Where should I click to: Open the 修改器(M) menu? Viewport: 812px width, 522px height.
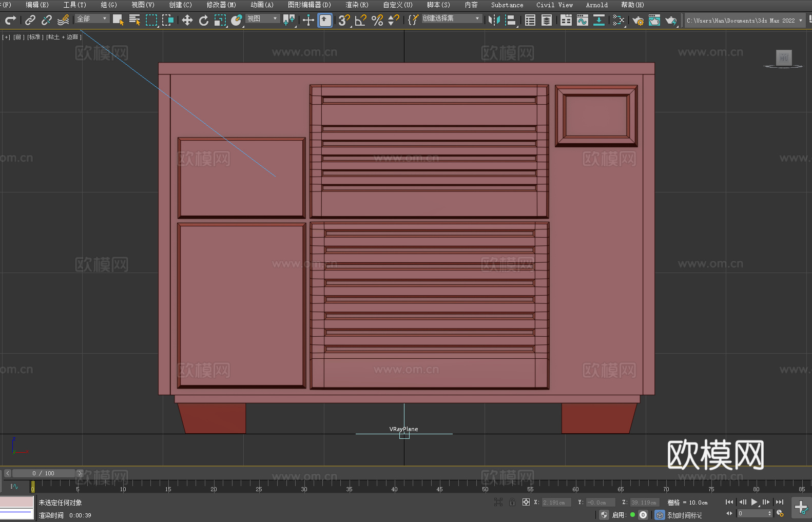(x=221, y=5)
